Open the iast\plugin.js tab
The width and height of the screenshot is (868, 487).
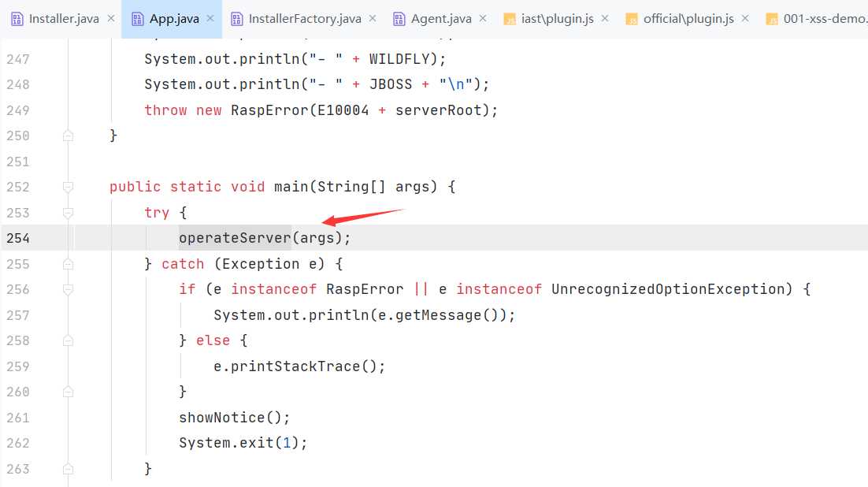tap(557, 19)
